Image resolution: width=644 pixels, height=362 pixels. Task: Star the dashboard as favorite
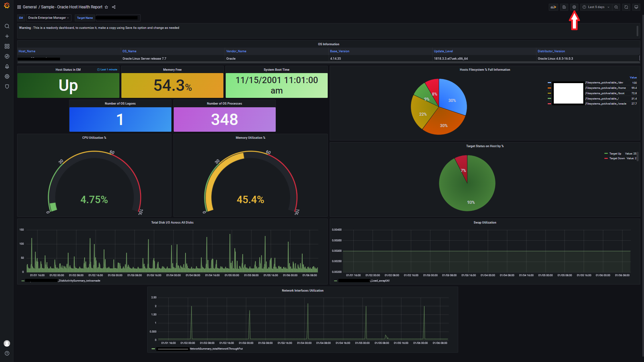pos(106,7)
